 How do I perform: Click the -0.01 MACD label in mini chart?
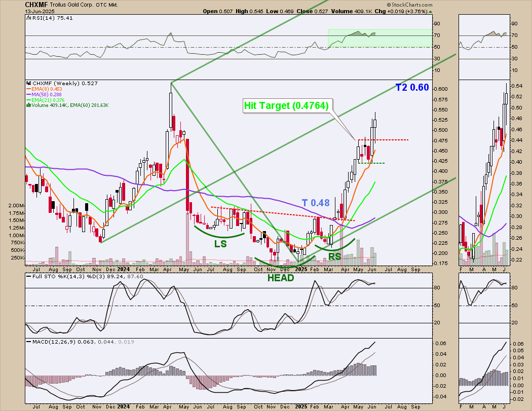point(517,392)
